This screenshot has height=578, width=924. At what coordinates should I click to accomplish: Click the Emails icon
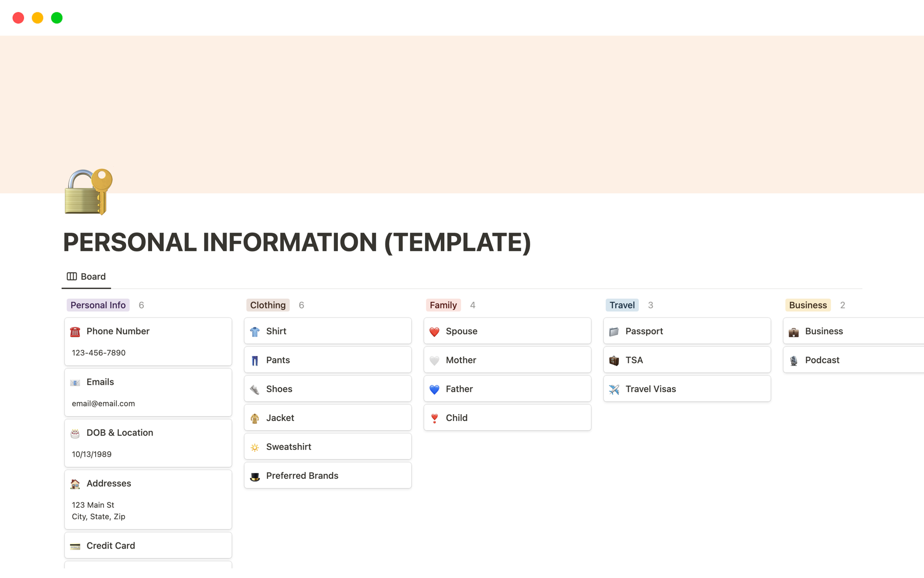point(76,381)
